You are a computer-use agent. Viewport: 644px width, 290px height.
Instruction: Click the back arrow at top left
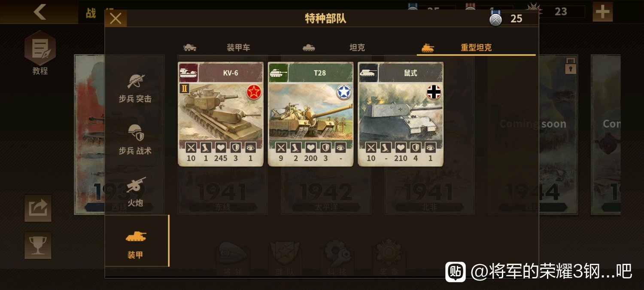[39, 12]
